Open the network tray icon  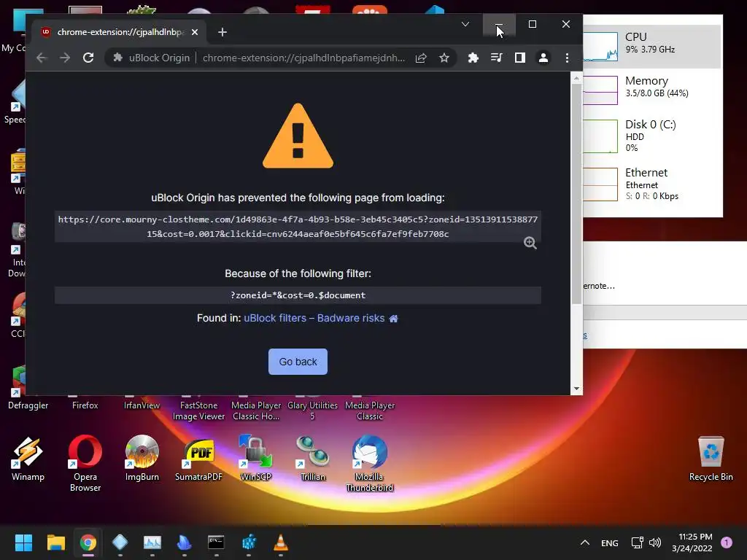(x=637, y=542)
